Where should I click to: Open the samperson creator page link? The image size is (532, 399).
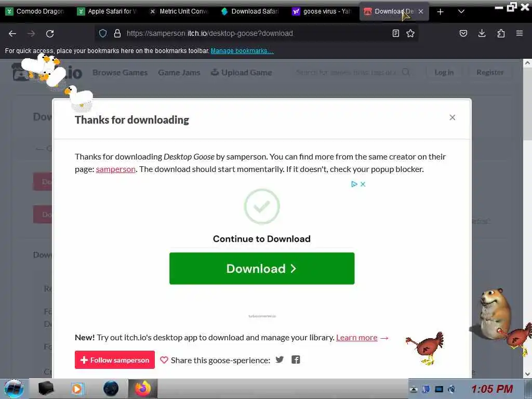click(x=115, y=169)
